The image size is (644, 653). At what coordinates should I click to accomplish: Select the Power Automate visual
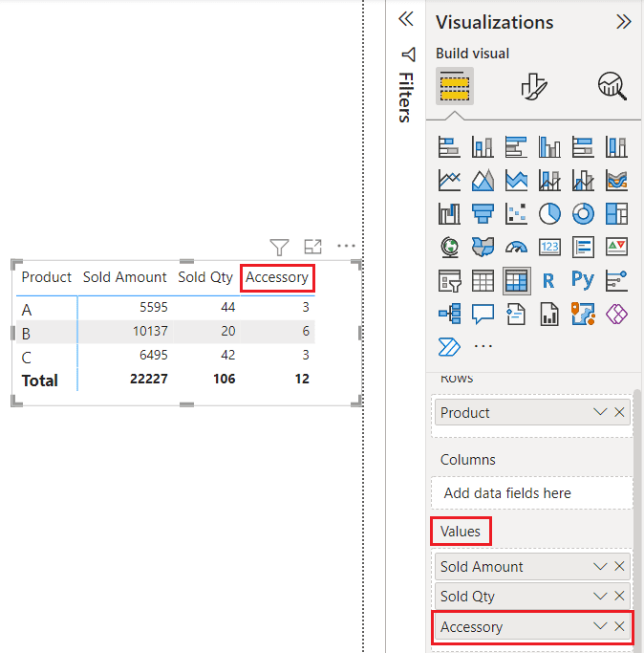[449, 347]
